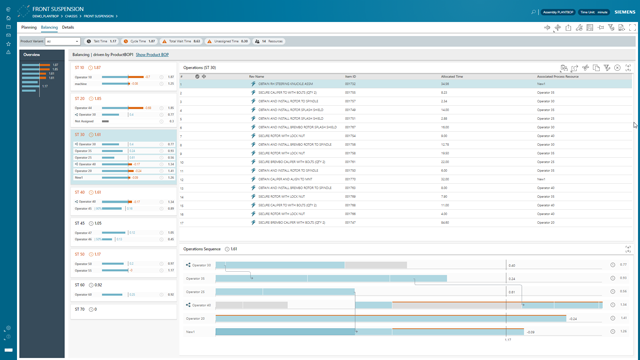
Task: Maximize the Operations Sequence panel
Action: [x=628, y=249]
